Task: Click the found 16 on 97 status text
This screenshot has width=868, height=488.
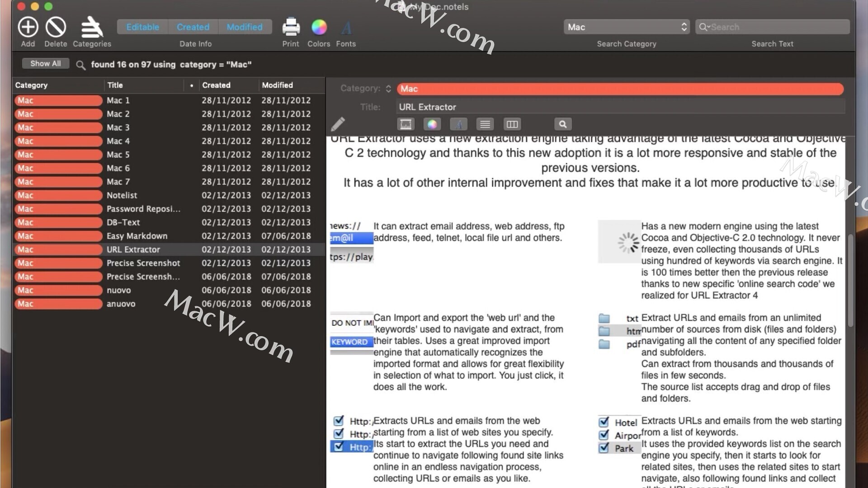Action: (x=171, y=65)
